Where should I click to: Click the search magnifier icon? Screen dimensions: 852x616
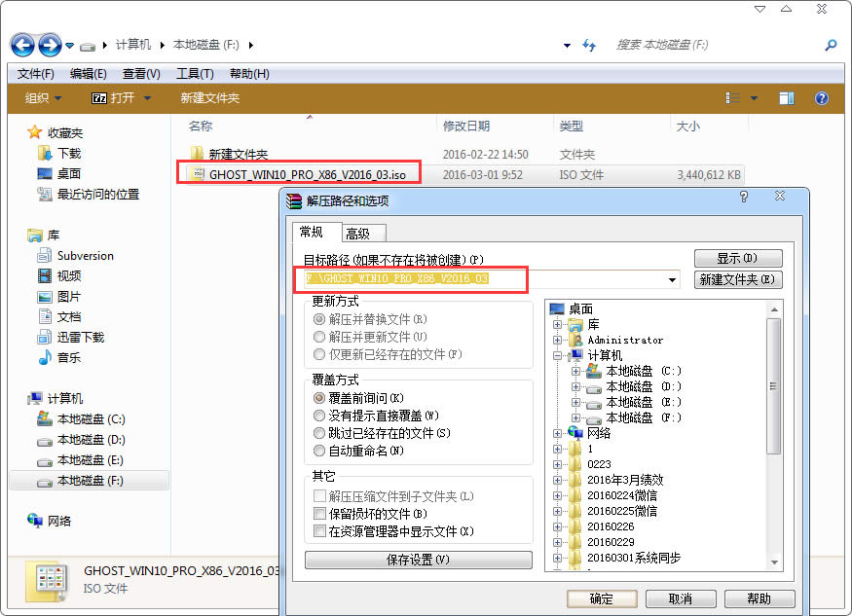coord(831,45)
